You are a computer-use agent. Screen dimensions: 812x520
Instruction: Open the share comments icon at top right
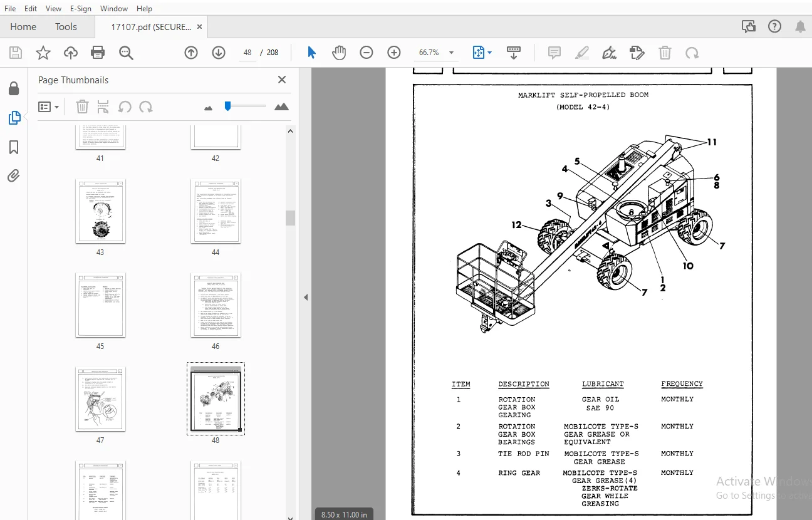748,26
